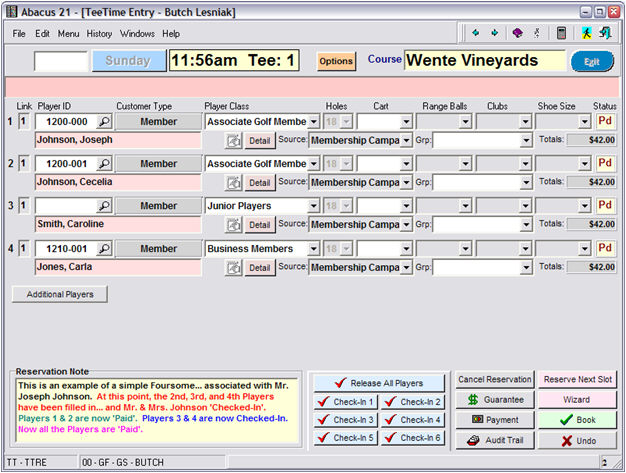Screen dimensions: 626x473
Task: Click the running man icon on yellow background
Action: [587, 33]
